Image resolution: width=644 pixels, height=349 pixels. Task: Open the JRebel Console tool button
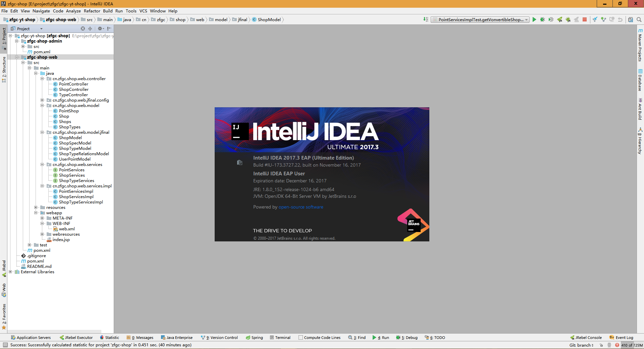tap(586, 338)
